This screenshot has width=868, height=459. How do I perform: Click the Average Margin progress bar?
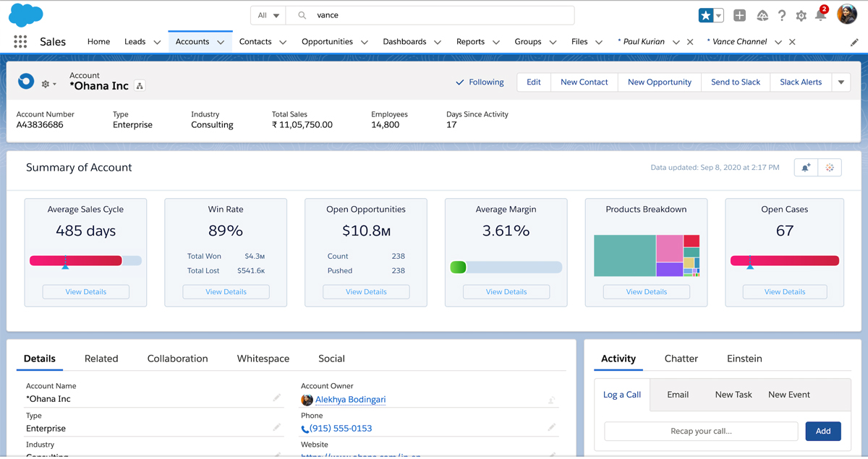(x=506, y=267)
